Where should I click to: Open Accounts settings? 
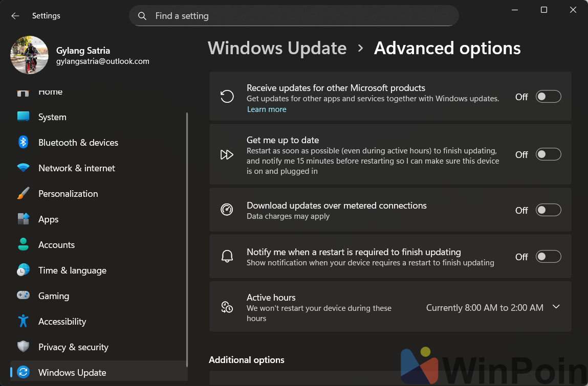click(98, 245)
